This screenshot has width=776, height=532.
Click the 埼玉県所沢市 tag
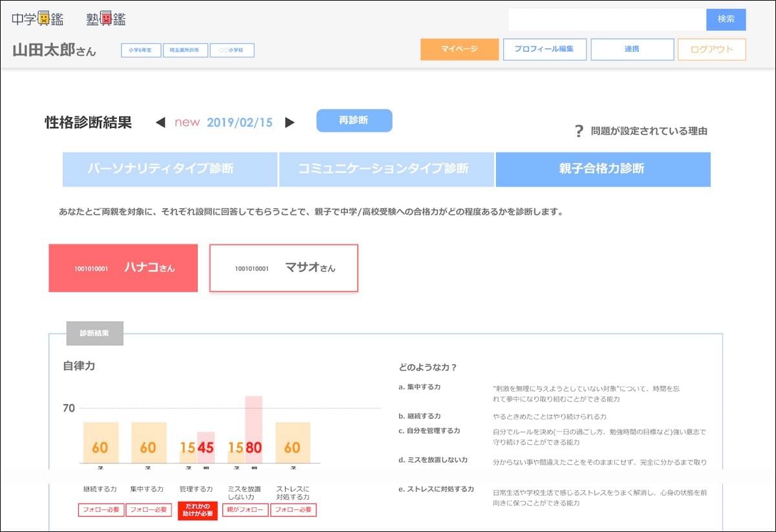[x=185, y=50]
